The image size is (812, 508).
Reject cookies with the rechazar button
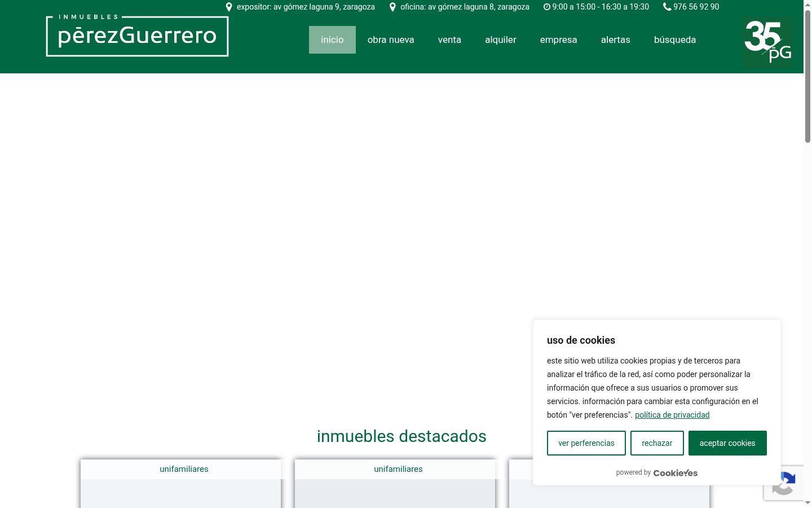click(x=657, y=443)
